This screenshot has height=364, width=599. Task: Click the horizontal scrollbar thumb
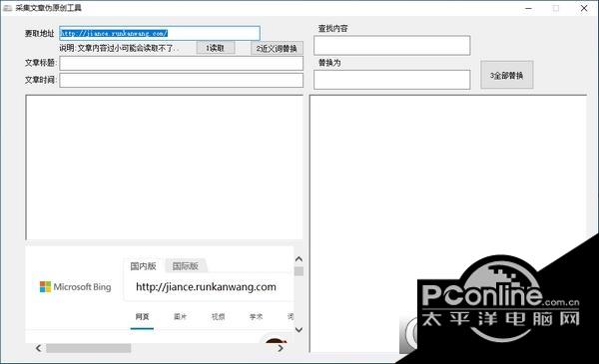pyautogui.click(x=89, y=348)
